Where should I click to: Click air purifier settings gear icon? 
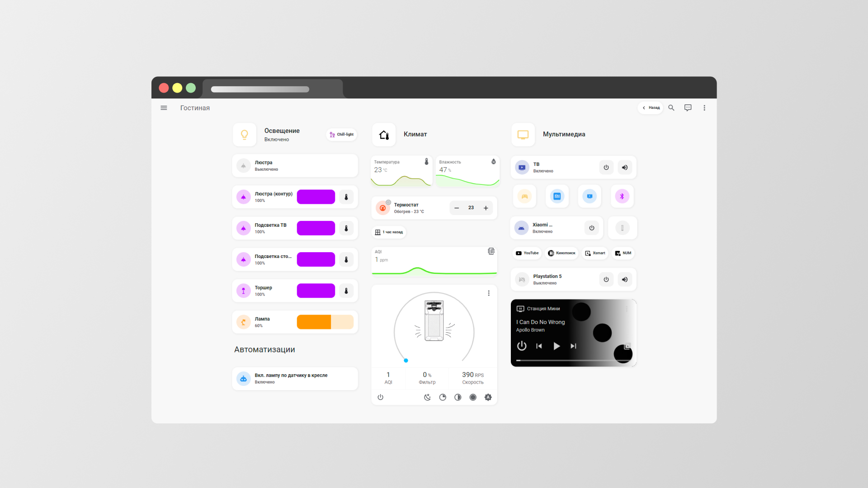[x=488, y=397]
